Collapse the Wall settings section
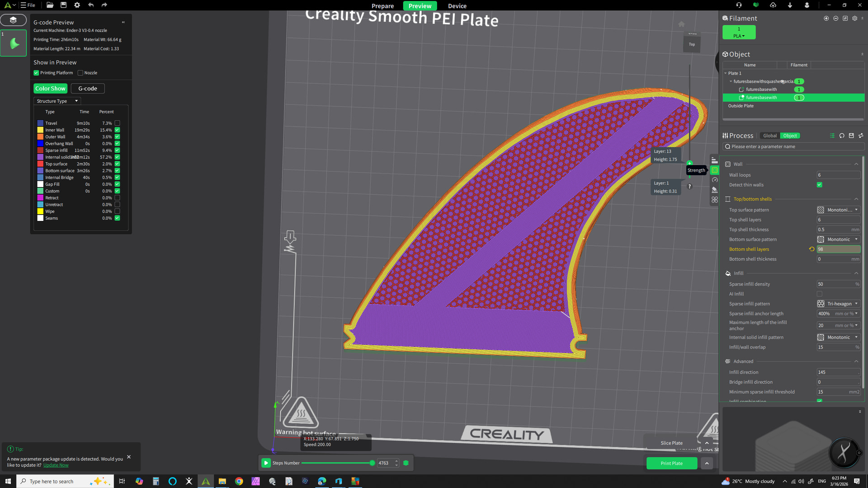Viewport: 868px width, 488px height. click(x=856, y=164)
